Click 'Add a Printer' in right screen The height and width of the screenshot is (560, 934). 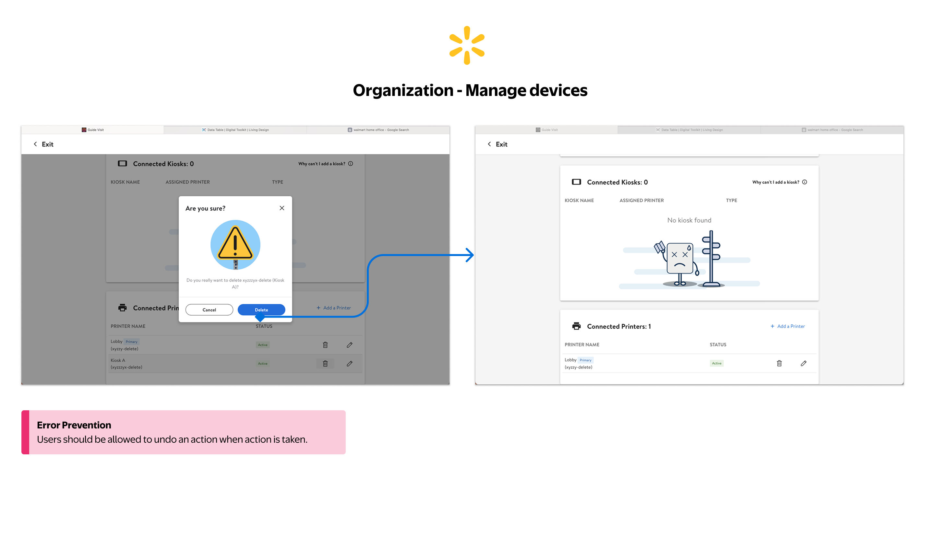[x=791, y=326]
